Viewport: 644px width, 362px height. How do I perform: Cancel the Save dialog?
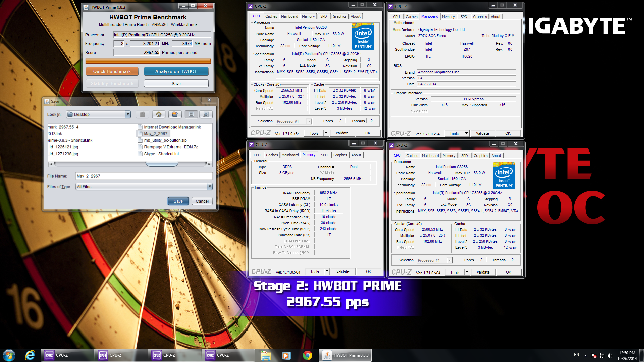click(202, 201)
